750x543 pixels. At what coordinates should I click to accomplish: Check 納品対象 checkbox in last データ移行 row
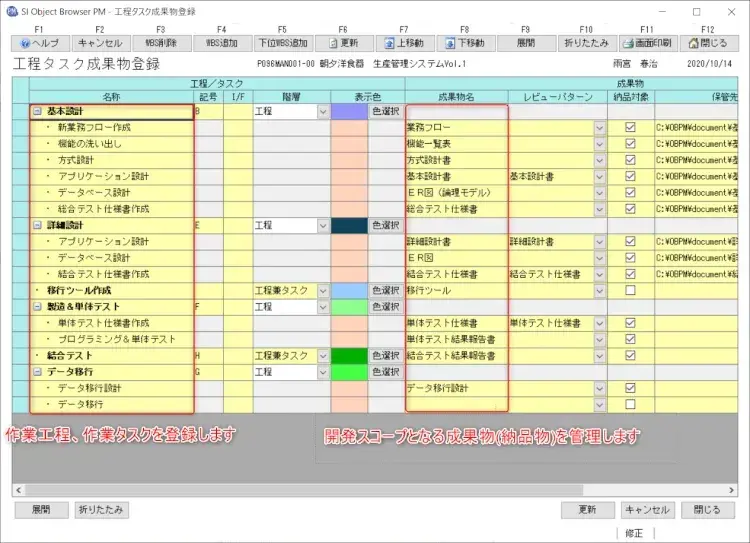pyautogui.click(x=630, y=404)
